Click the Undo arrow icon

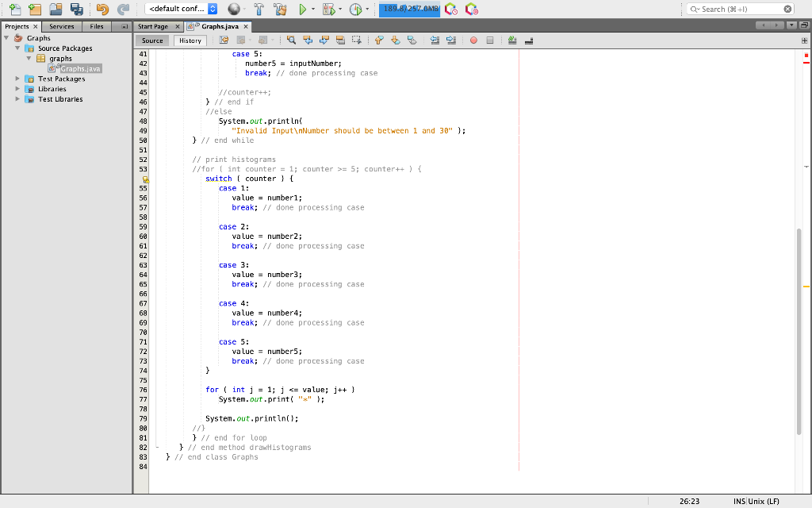coord(101,10)
